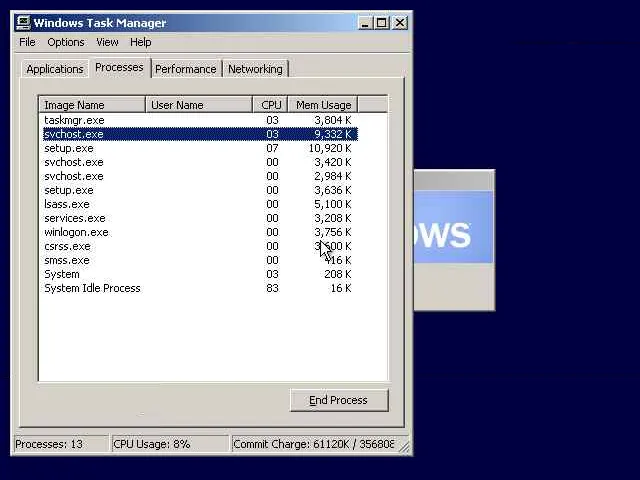Select svchost.exe using 3,420 K
The image size is (640, 480).
tap(200, 162)
